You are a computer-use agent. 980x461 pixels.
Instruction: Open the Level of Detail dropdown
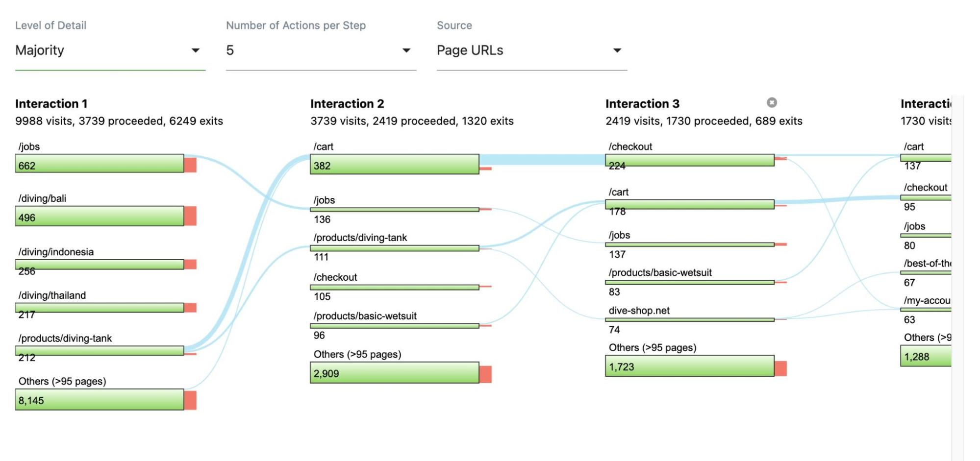click(x=110, y=50)
